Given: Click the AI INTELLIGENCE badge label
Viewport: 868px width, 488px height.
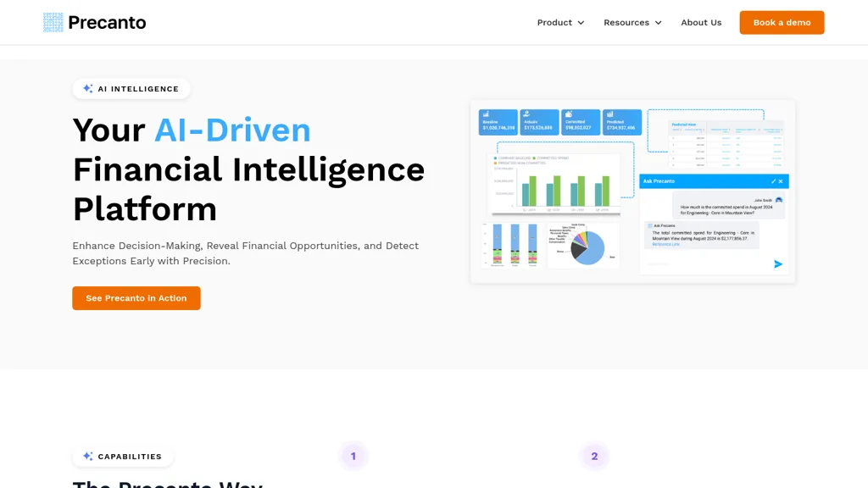Looking at the screenshot, I should (x=138, y=88).
